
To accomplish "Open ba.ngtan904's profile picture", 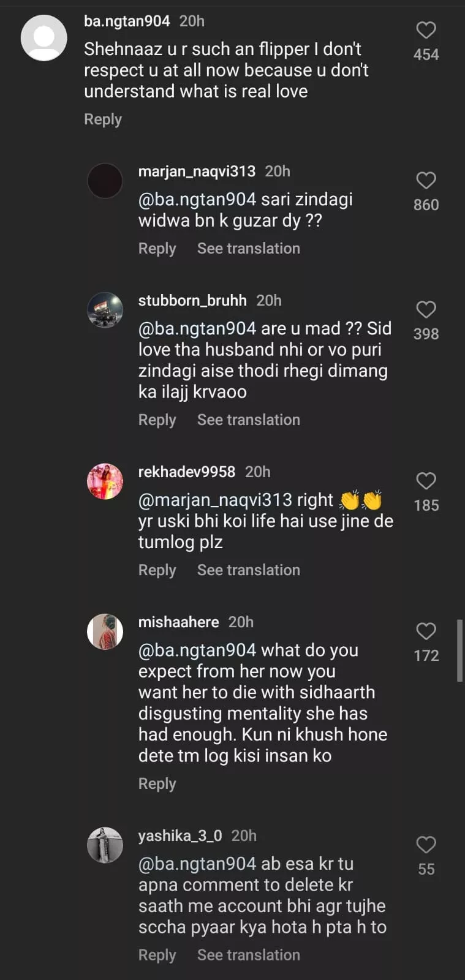I will coord(44,38).
